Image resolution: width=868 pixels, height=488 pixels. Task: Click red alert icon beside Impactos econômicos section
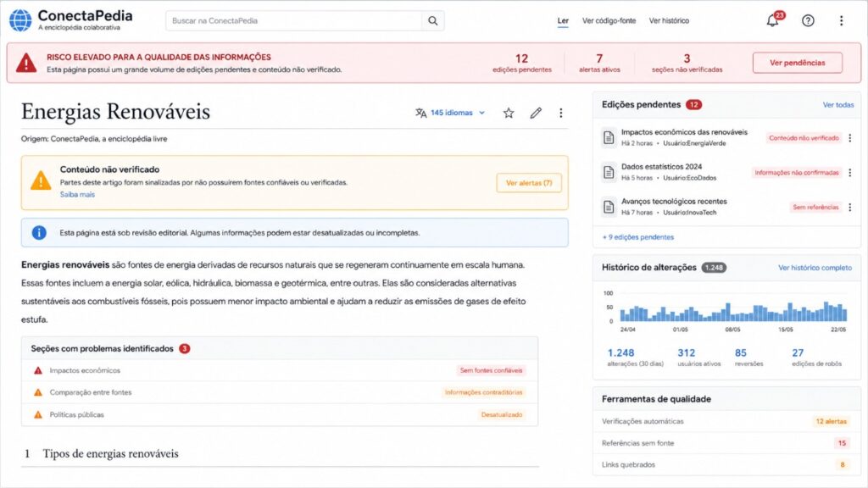(37, 370)
